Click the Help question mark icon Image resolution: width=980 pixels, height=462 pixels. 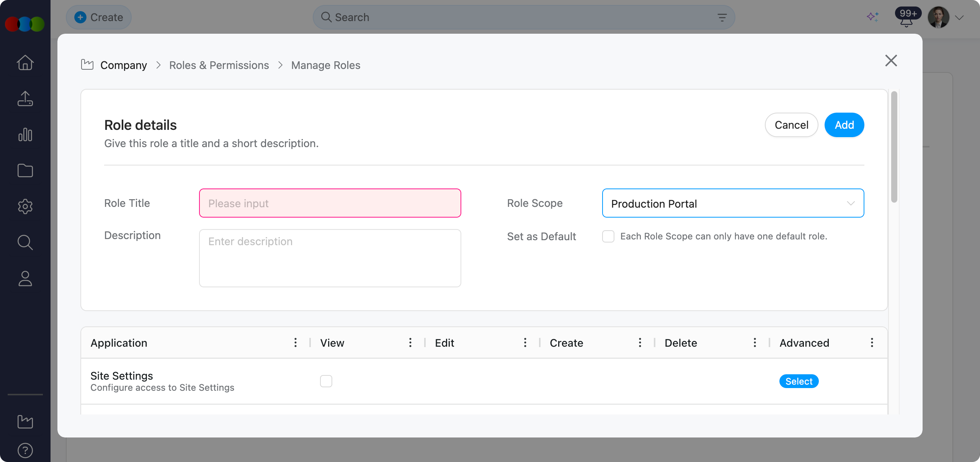coord(25,450)
